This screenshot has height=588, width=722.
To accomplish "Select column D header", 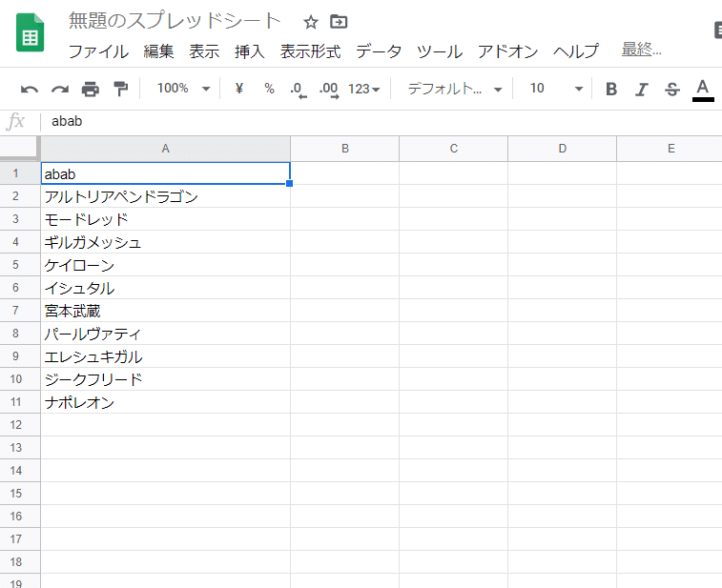I will pos(562,149).
